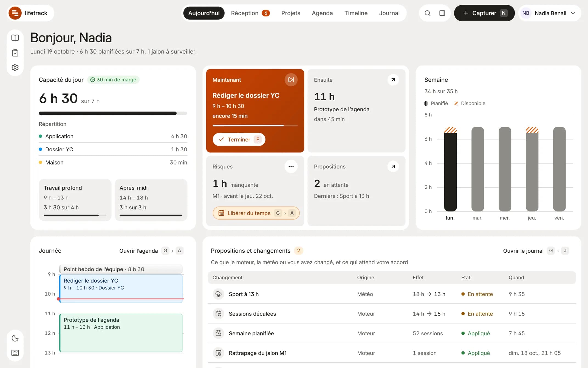Screen dimensions: 588x368
Task: Open the search magnifier icon
Action: pyautogui.click(x=427, y=13)
